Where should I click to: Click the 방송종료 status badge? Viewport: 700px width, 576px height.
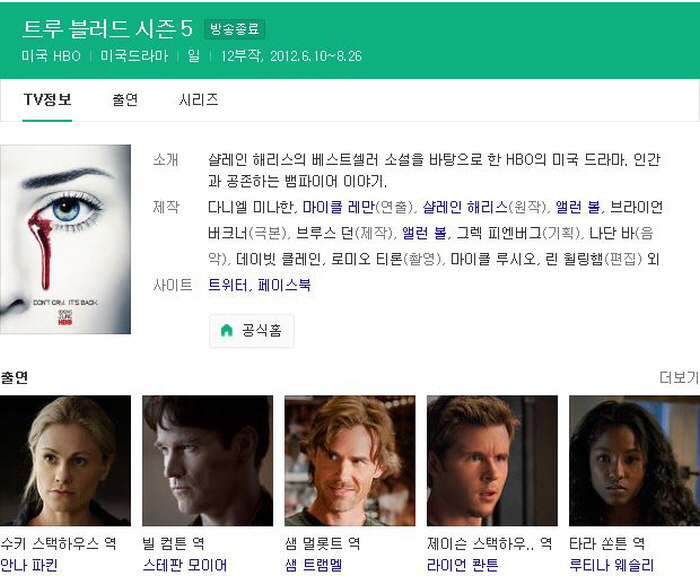235,29
